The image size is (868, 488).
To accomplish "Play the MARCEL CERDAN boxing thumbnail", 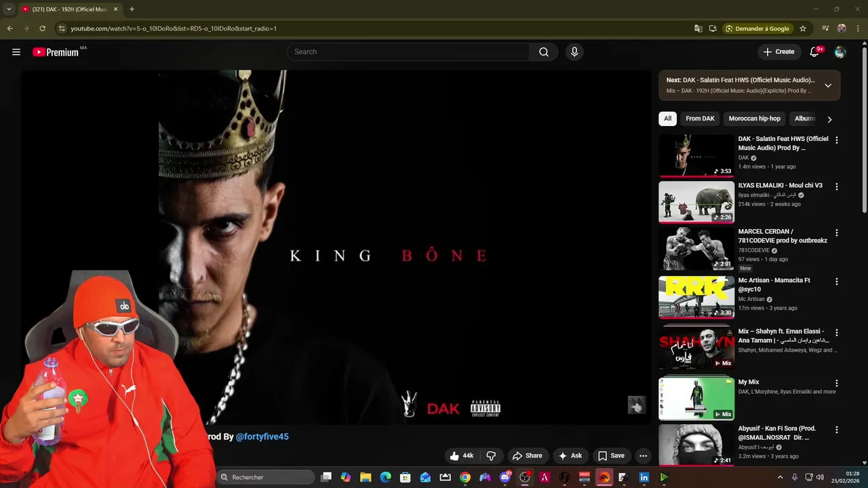I will point(696,249).
